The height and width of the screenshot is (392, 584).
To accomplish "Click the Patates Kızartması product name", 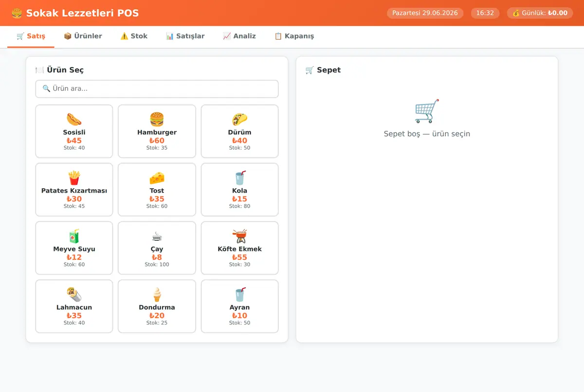I will pyautogui.click(x=74, y=191).
